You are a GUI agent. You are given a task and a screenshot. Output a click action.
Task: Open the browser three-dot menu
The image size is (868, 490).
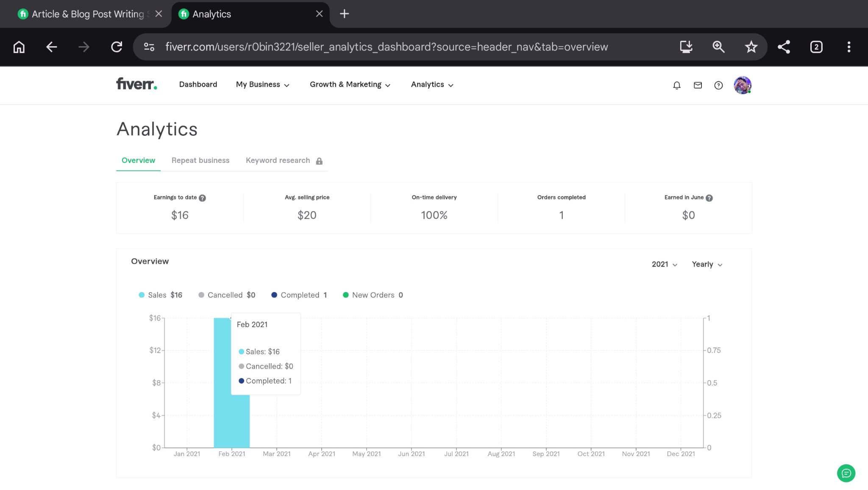849,47
